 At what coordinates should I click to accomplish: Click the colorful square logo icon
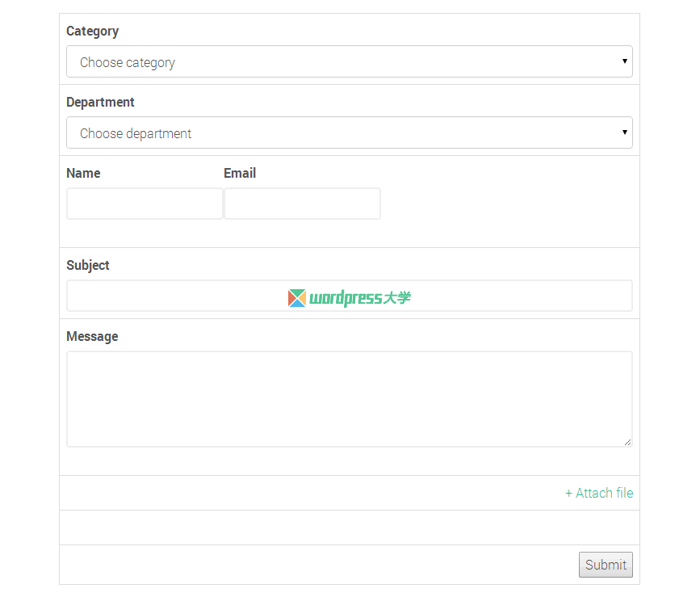click(x=297, y=298)
